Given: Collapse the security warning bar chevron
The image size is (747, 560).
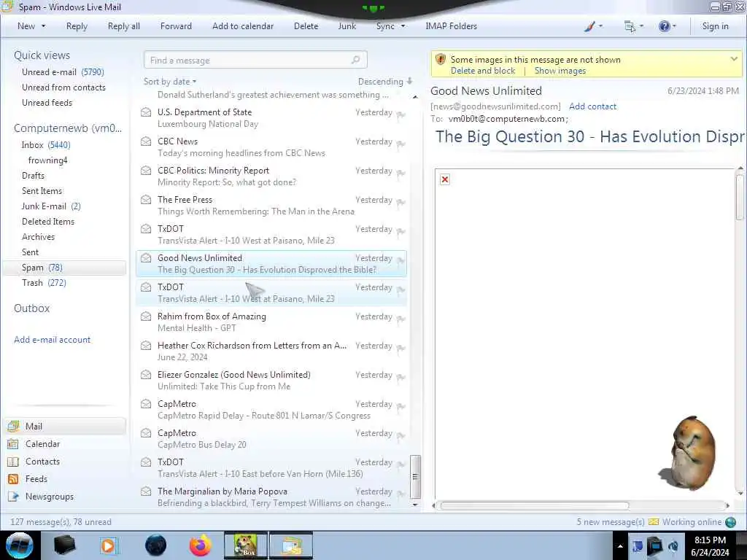Looking at the screenshot, I should [x=734, y=59].
